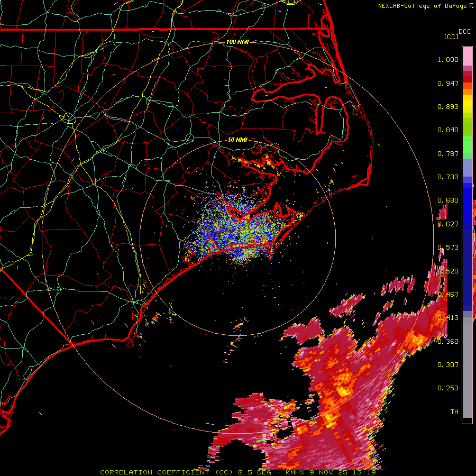Select the 0.893 legend value
The image size is (476, 476).
(x=448, y=106)
